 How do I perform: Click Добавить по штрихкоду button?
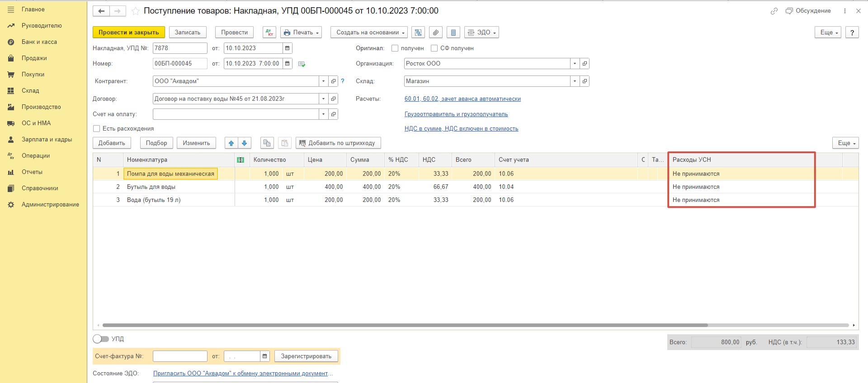tap(338, 143)
